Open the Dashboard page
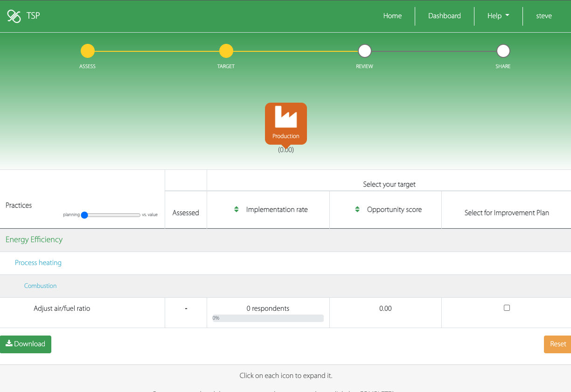This screenshot has height=392, width=571. (444, 16)
